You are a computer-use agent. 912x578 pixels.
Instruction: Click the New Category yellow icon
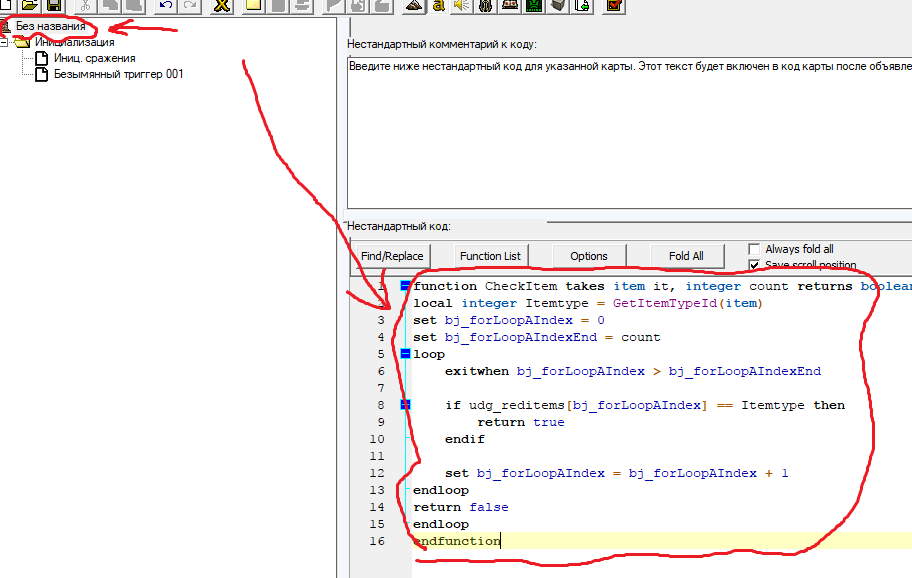pos(254,5)
